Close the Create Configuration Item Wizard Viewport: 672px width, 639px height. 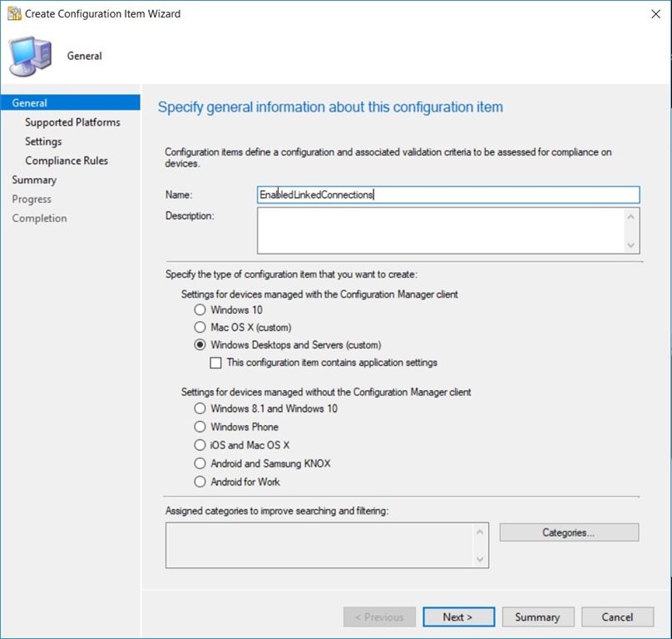655,13
